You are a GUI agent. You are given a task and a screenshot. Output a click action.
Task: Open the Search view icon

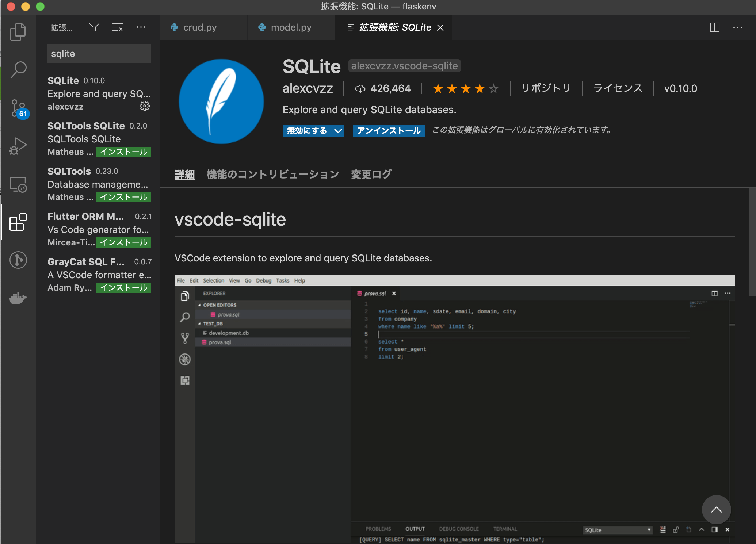(x=18, y=69)
